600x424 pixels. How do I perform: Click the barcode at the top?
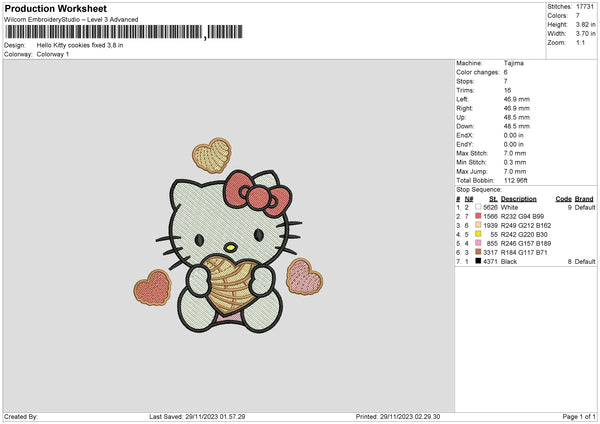click(x=124, y=32)
